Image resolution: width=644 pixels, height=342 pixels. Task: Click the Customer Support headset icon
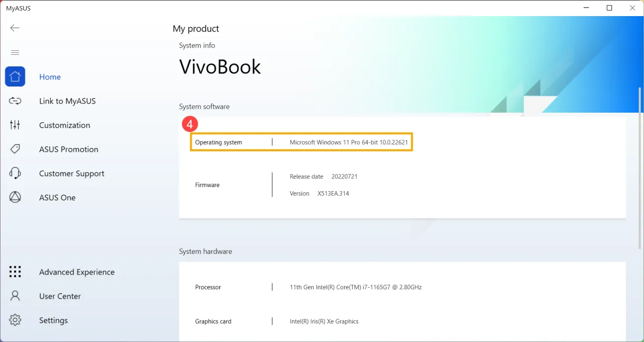[15, 174]
